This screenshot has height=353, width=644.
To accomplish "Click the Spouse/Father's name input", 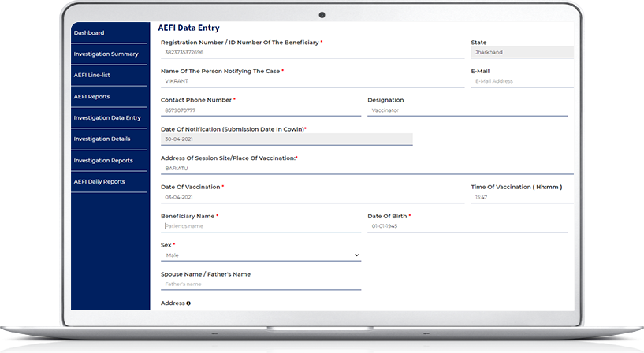I will coord(260,284).
